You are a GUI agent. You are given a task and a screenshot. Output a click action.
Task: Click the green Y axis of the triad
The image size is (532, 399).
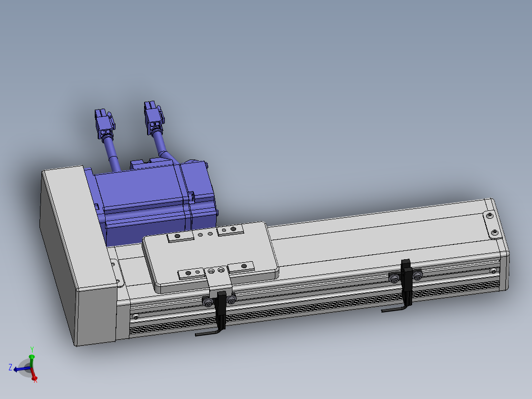(32, 361)
